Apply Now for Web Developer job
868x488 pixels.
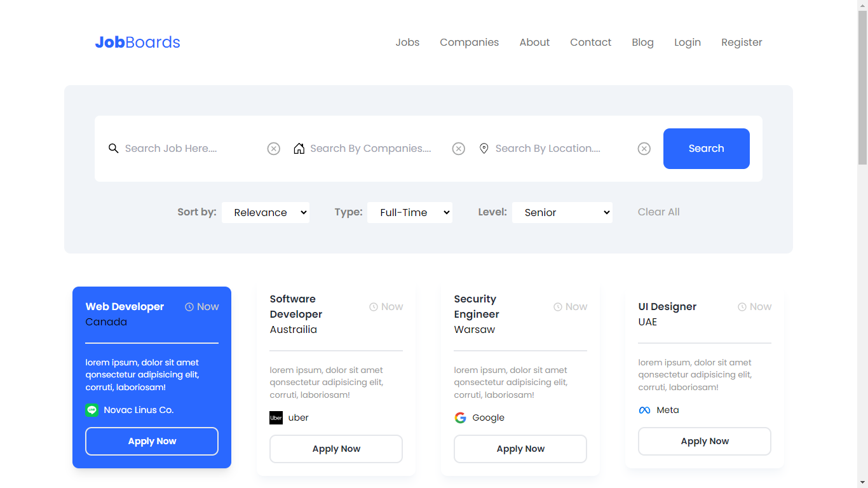click(x=152, y=441)
